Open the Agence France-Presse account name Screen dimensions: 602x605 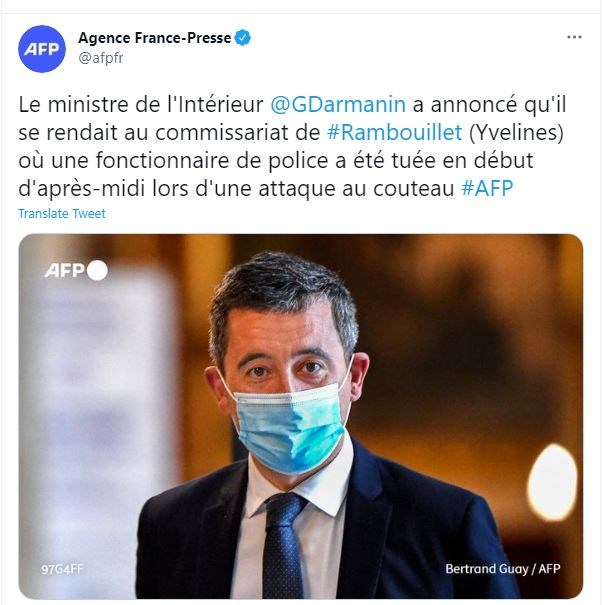[155, 38]
